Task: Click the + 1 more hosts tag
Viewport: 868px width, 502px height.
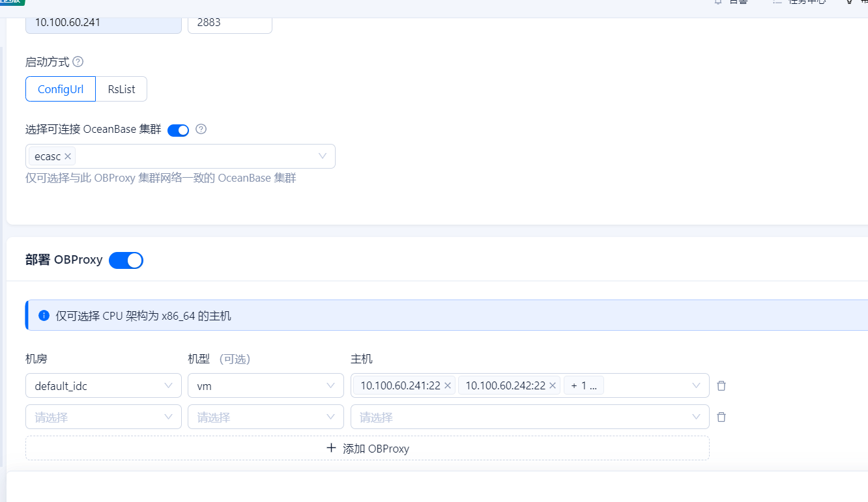Action: tap(584, 385)
